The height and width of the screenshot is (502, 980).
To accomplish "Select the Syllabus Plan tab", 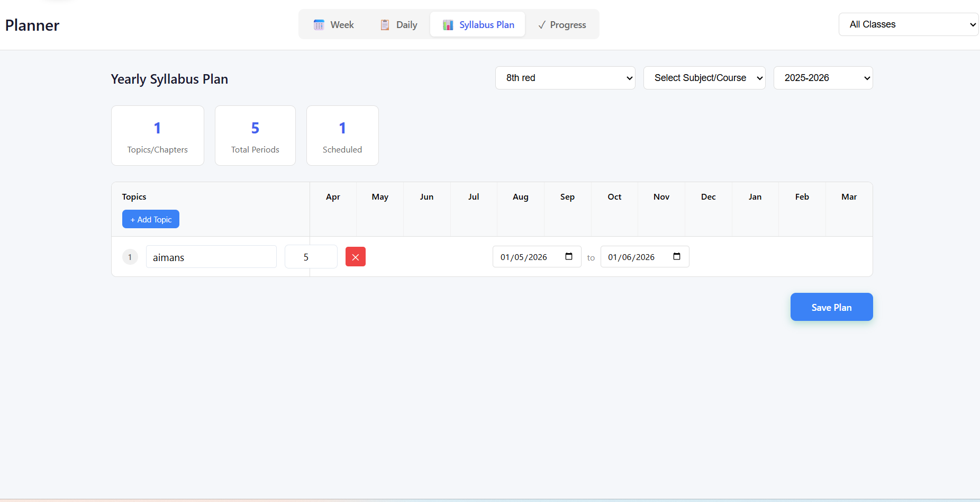I will (478, 24).
